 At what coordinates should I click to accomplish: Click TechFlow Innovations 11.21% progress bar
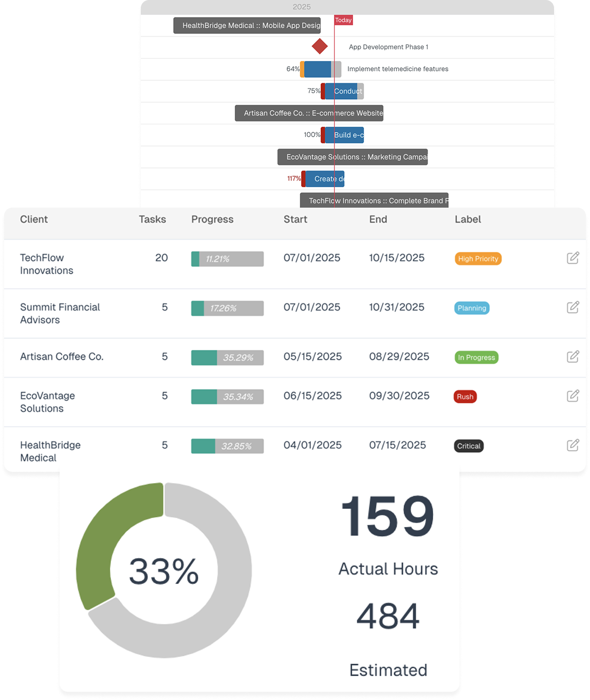(227, 259)
